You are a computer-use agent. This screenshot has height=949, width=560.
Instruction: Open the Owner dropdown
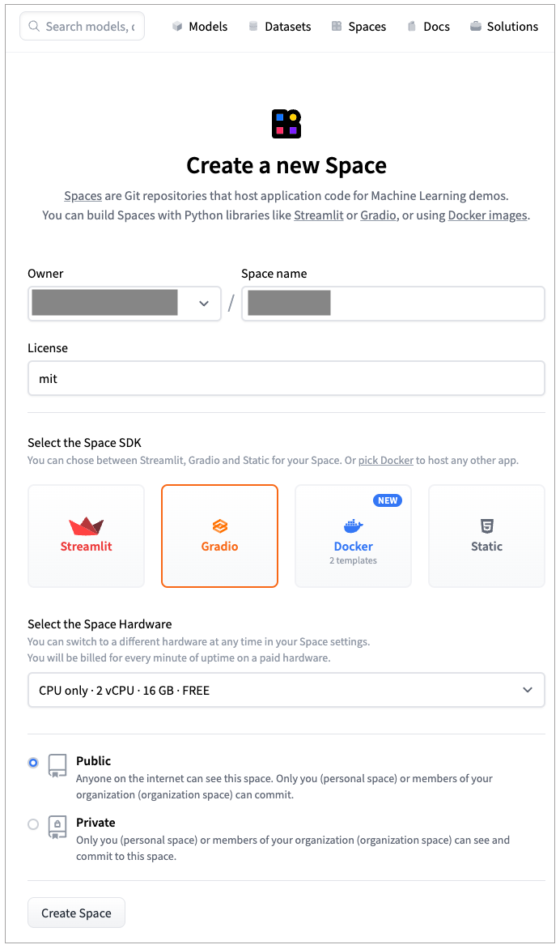tap(124, 304)
